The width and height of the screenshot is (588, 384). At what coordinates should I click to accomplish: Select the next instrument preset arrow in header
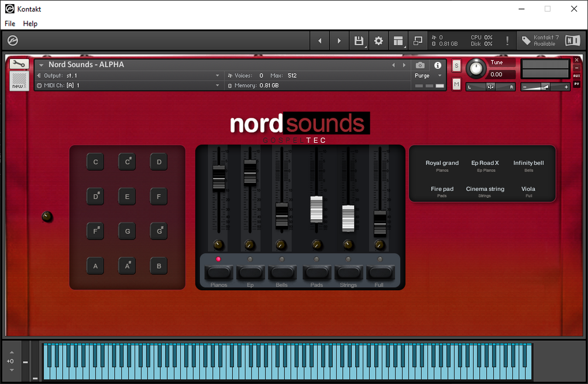click(x=404, y=65)
